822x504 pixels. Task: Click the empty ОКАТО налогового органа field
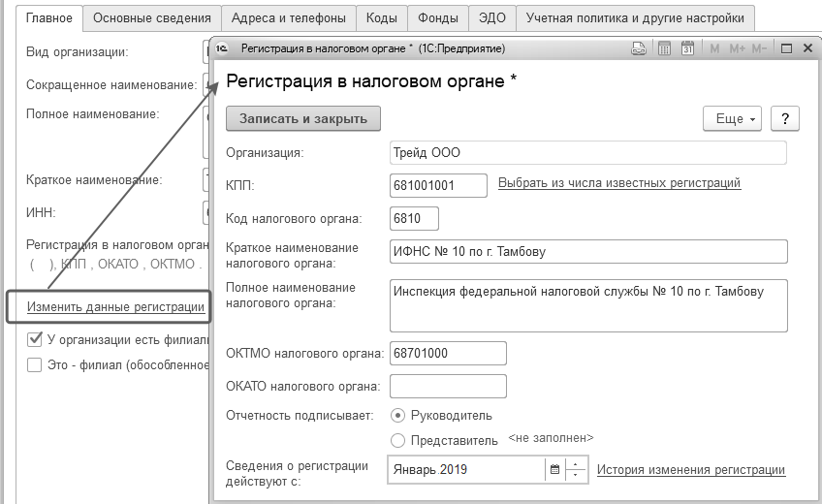[448, 386]
